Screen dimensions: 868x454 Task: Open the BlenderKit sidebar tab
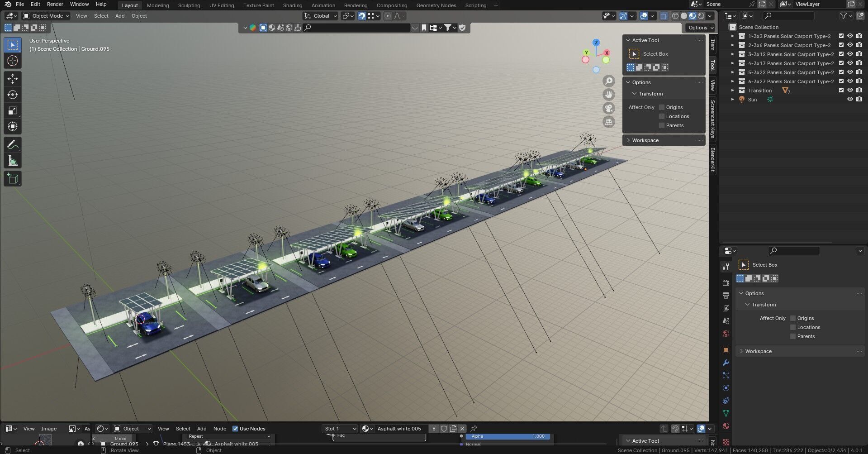coord(712,159)
